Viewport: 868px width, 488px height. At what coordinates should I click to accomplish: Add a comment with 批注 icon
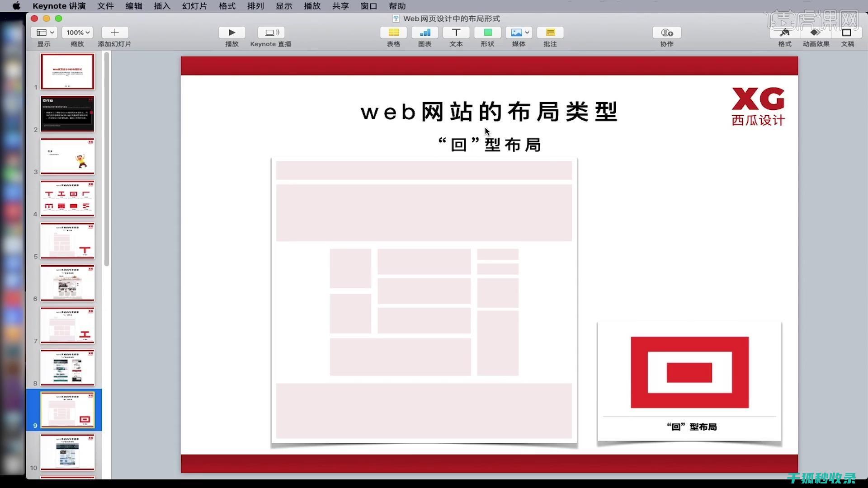click(x=550, y=33)
